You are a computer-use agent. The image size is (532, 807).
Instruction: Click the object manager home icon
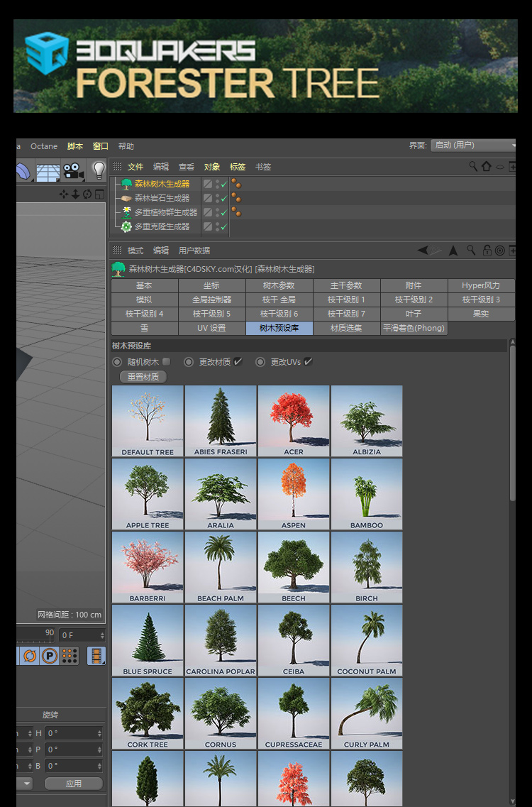pos(486,166)
